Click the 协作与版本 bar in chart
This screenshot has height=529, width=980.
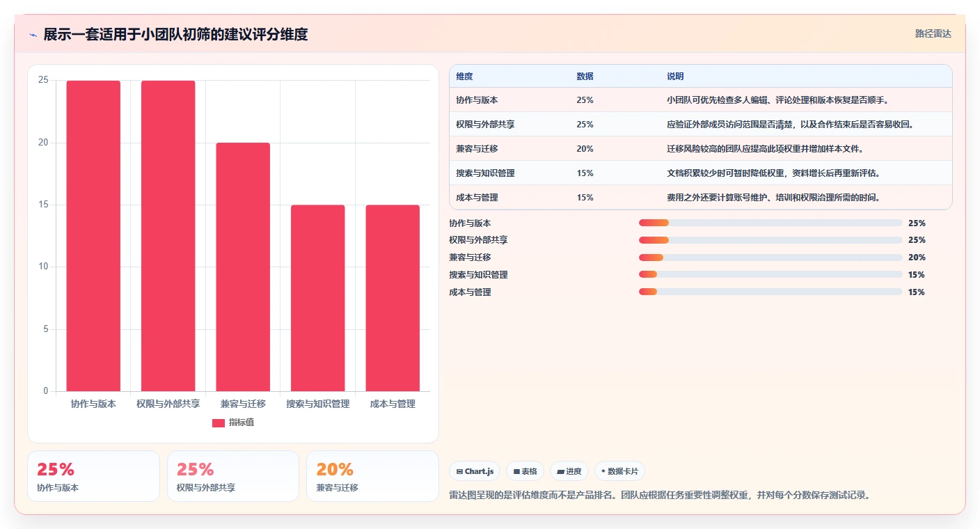tap(93, 236)
